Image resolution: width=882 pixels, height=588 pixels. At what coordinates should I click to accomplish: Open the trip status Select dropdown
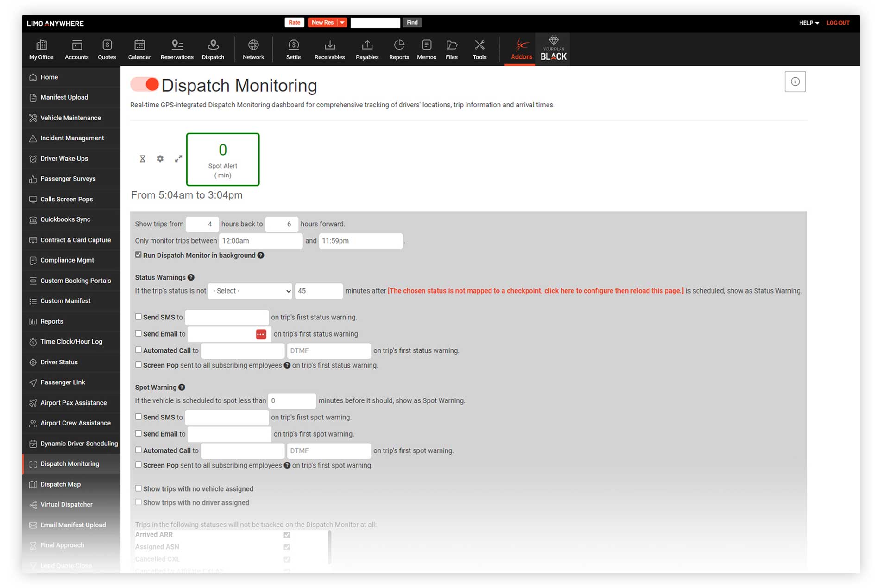[x=250, y=291]
